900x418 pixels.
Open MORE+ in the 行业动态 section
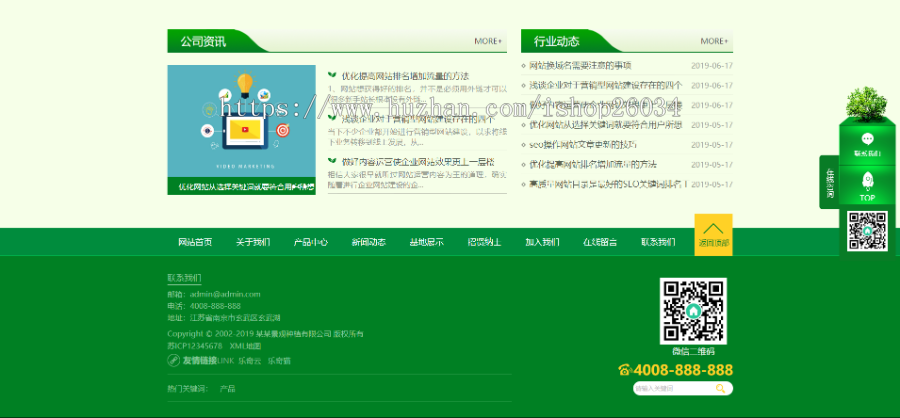(x=714, y=41)
